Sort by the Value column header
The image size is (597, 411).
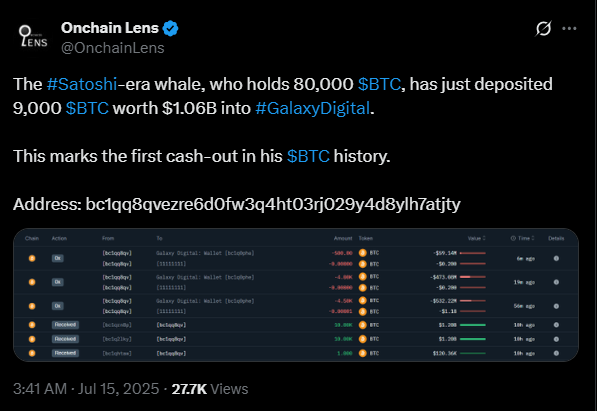(x=477, y=238)
